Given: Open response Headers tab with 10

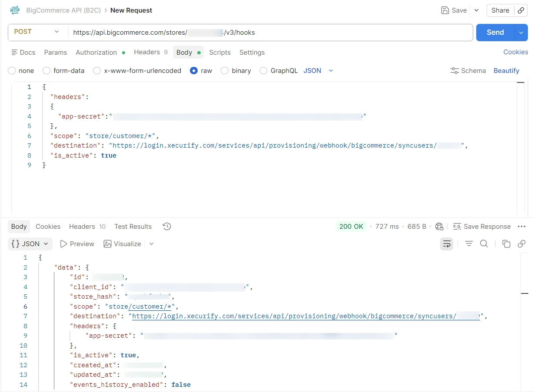Looking at the screenshot, I should click(87, 227).
